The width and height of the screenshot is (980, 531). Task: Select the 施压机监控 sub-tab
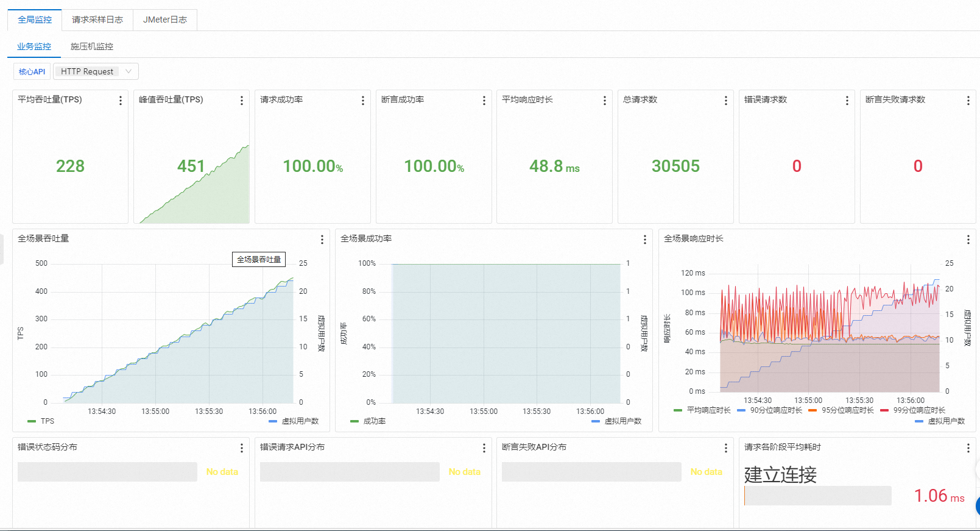[x=92, y=46]
